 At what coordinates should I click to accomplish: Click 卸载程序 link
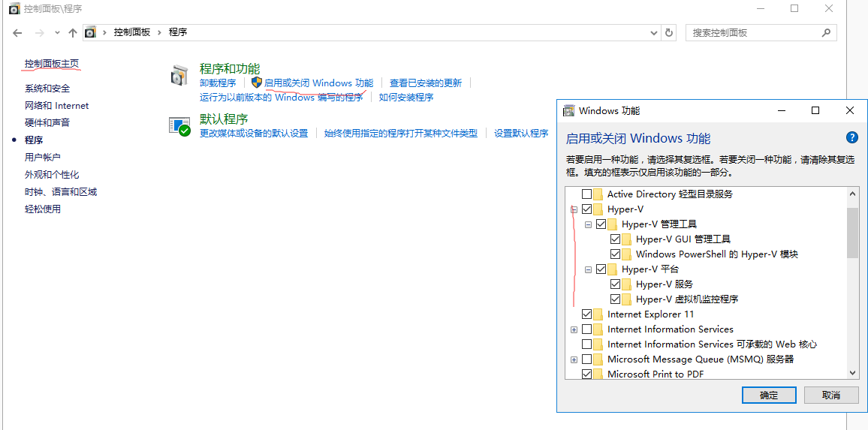click(218, 83)
